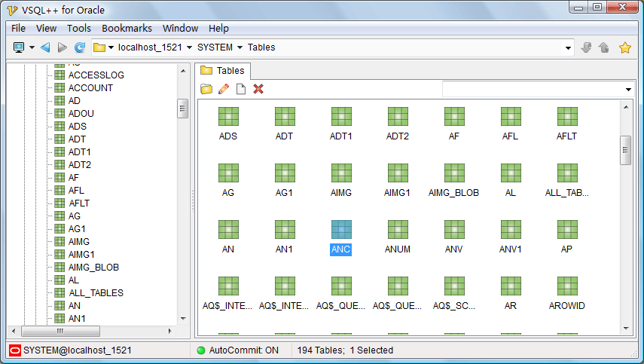This screenshot has height=364, width=644.
Task: Select ACCOUNT in the tree
Action: click(x=90, y=88)
